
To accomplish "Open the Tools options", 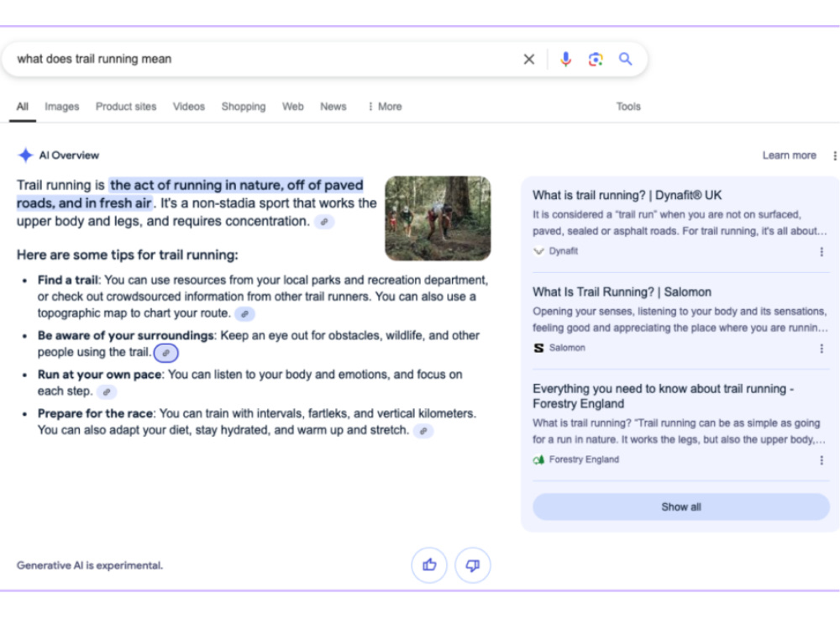I will click(628, 107).
